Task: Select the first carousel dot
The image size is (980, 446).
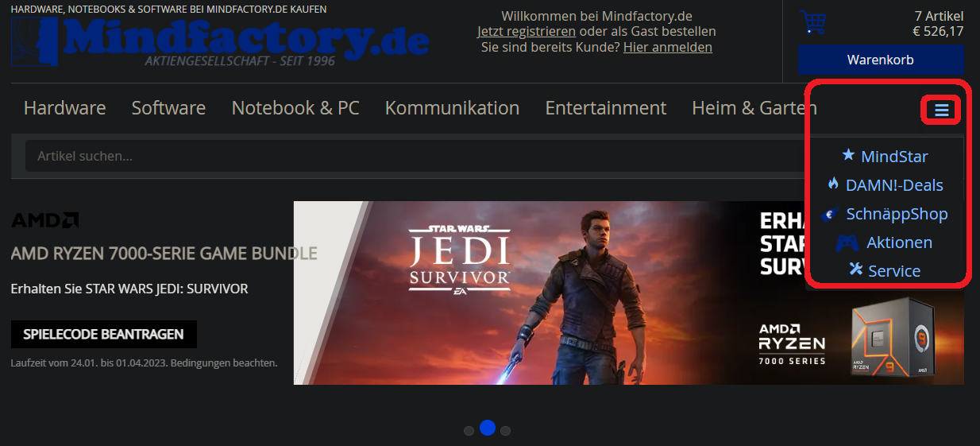Action: 469,431
